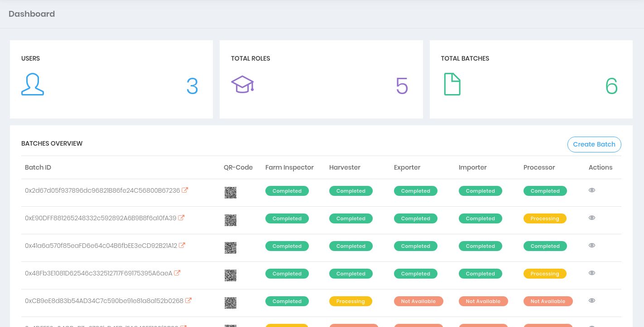Click the total batches count 6
Image resolution: width=644 pixels, height=327 pixels.
click(x=612, y=86)
